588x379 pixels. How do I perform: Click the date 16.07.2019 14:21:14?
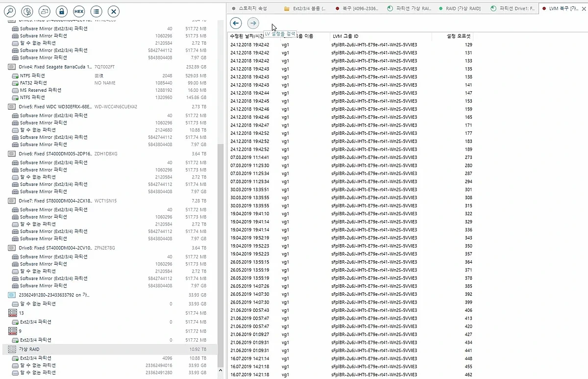click(x=249, y=358)
